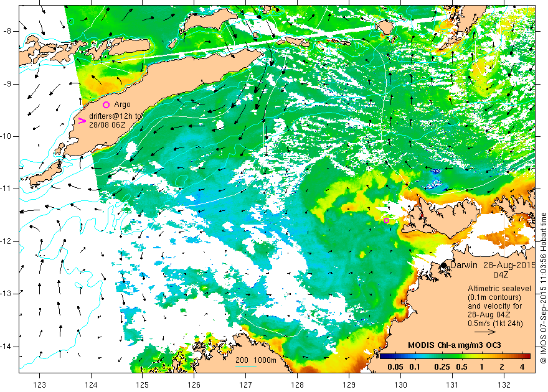Click the 'Darwin' city label

tap(464, 265)
